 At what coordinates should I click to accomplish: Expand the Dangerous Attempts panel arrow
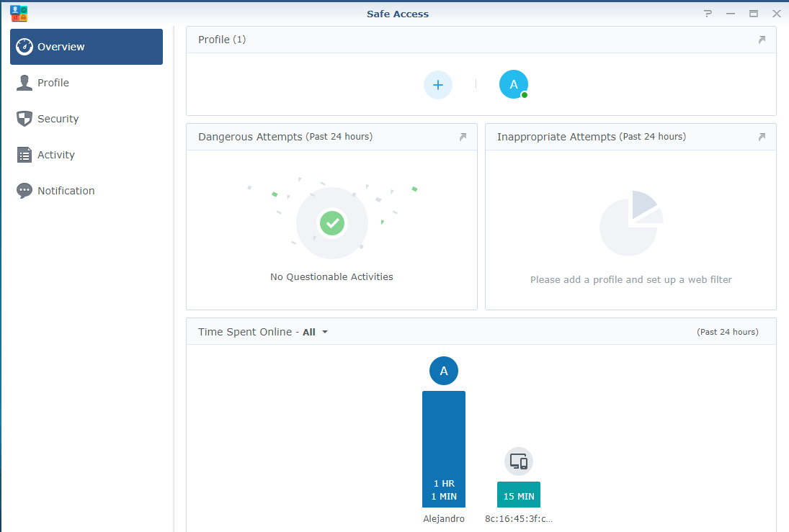[x=463, y=137]
